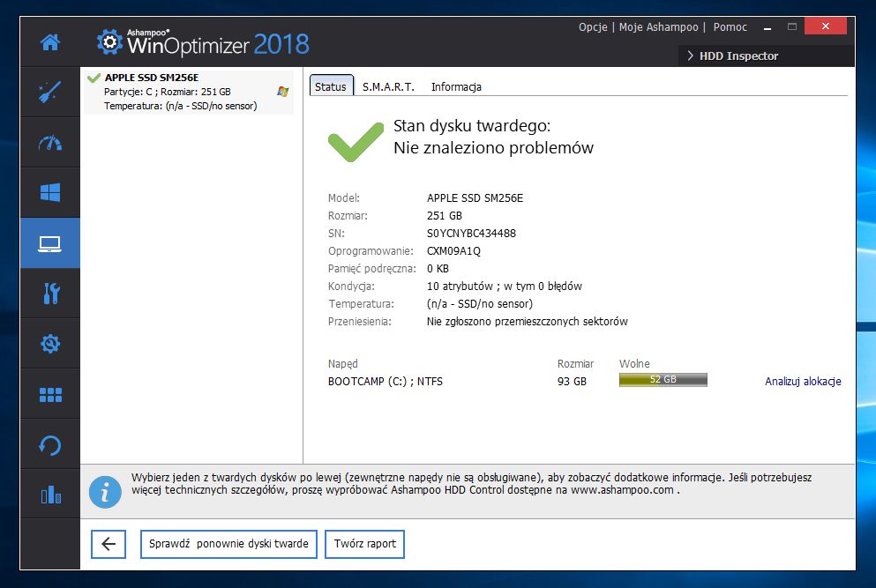This screenshot has width=876, height=588.
Task: Click the WinOptimizer gear logo
Action: point(109,42)
